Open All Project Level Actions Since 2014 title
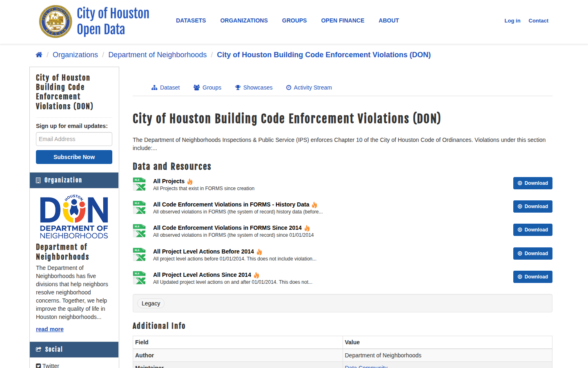The width and height of the screenshot is (588, 368). click(x=202, y=275)
